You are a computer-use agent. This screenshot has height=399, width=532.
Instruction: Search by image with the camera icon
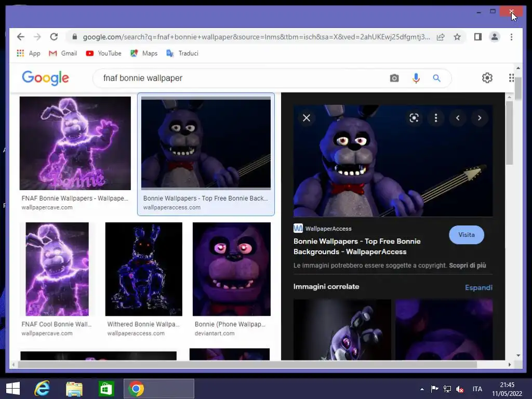[394, 78]
